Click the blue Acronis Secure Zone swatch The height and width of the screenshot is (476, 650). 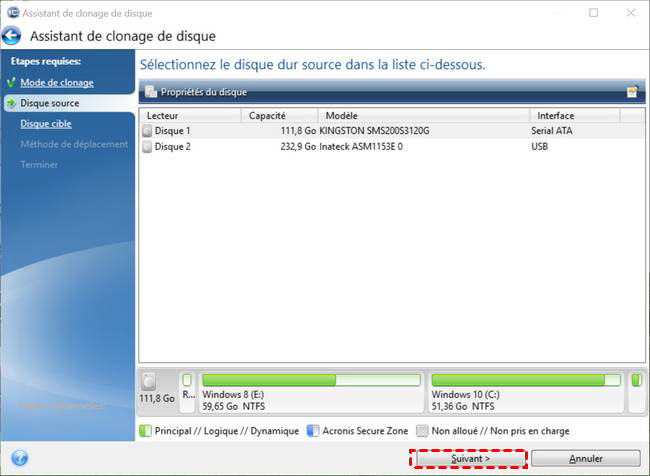(313, 431)
